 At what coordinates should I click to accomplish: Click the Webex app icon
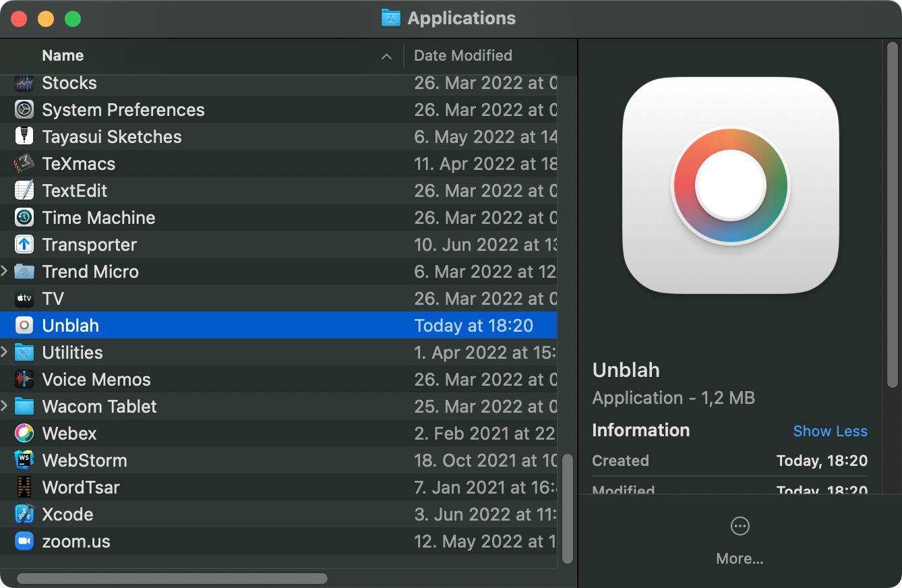[x=24, y=434]
